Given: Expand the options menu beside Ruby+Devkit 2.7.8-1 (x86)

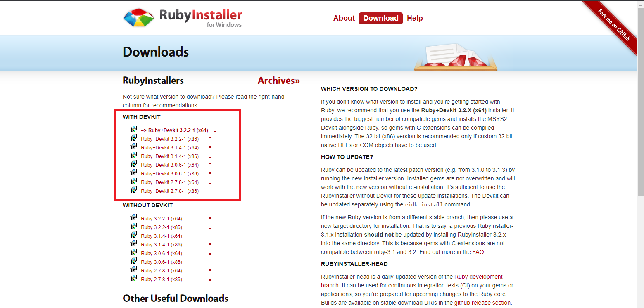Looking at the screenshot, I should (210, 190).
